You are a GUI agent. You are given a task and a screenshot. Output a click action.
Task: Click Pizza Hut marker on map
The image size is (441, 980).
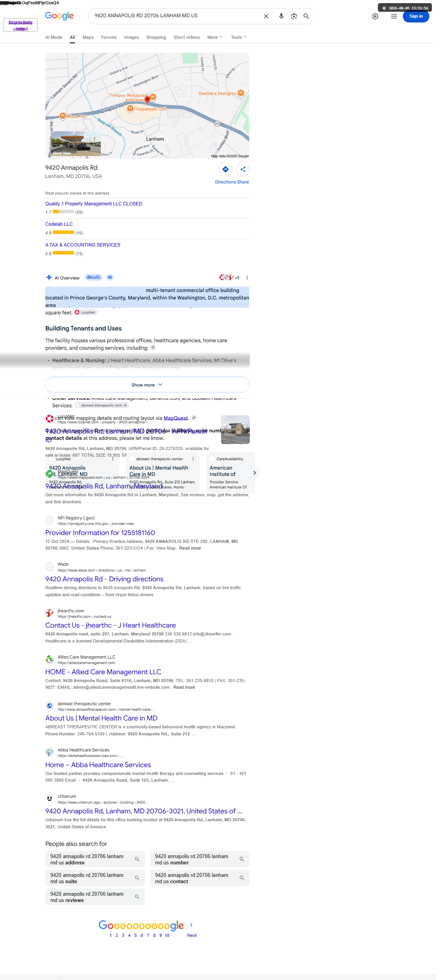tap(62, 116)
